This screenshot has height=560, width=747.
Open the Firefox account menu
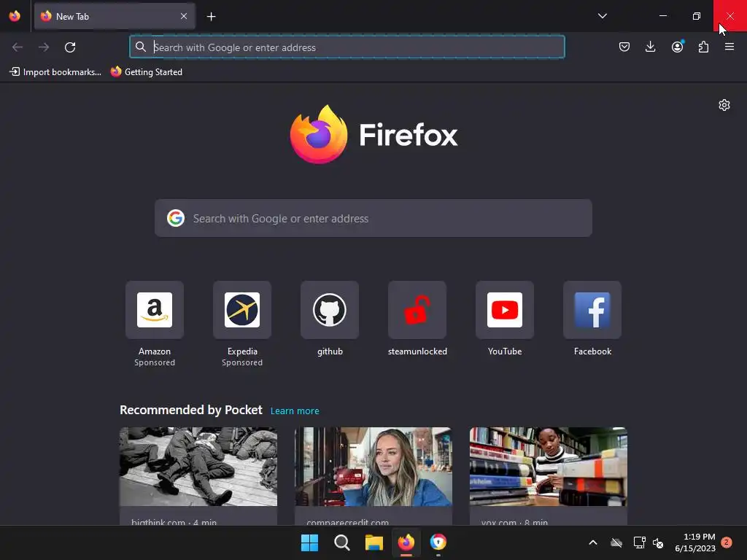pos(677,47)
